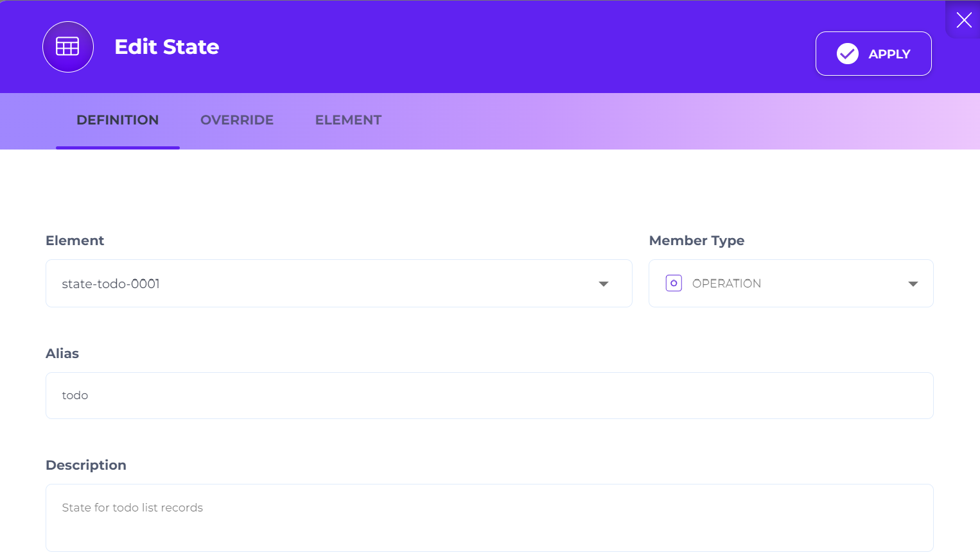980x557 pixels.
Task: Click the Alias field label
Action: [62, 354]
